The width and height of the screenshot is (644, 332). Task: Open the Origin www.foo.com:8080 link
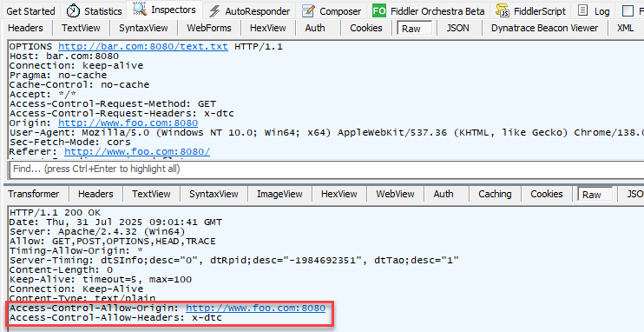(128, 123)
